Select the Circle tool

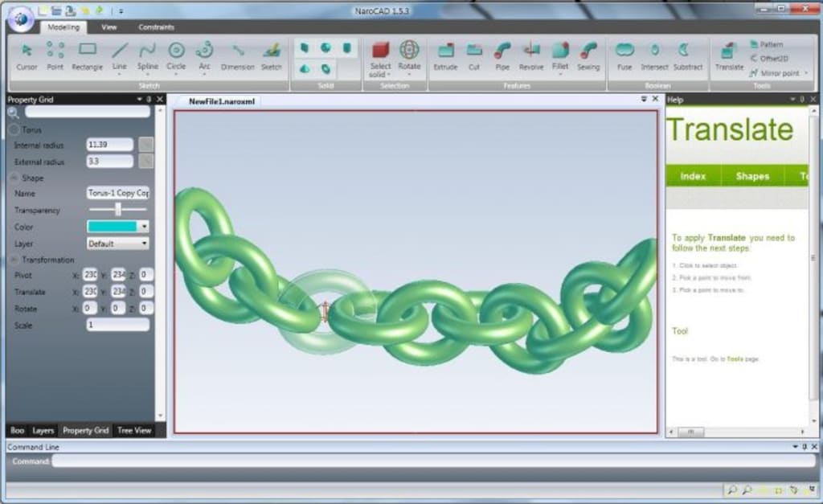click(176, 57)
